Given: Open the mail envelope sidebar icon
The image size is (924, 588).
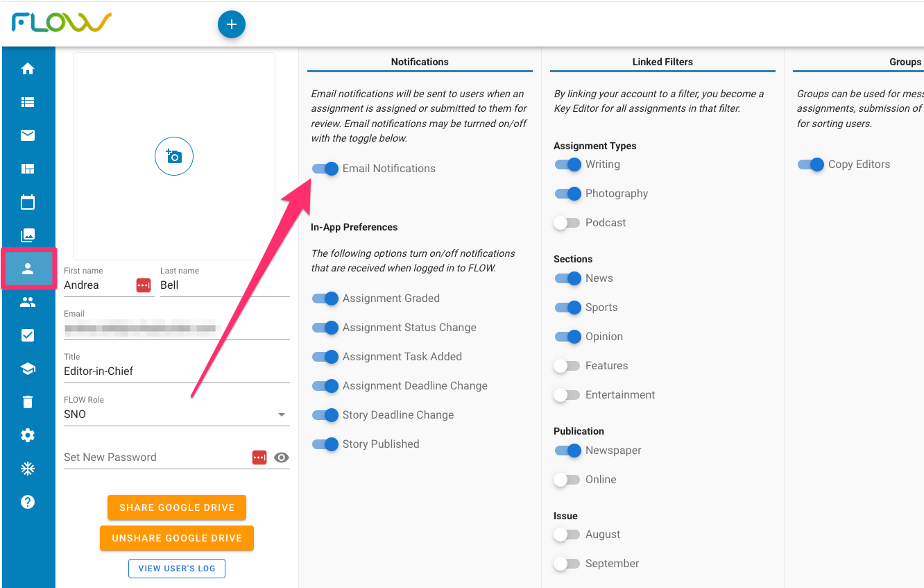Looking at the screenshot, I should (28, 135).
